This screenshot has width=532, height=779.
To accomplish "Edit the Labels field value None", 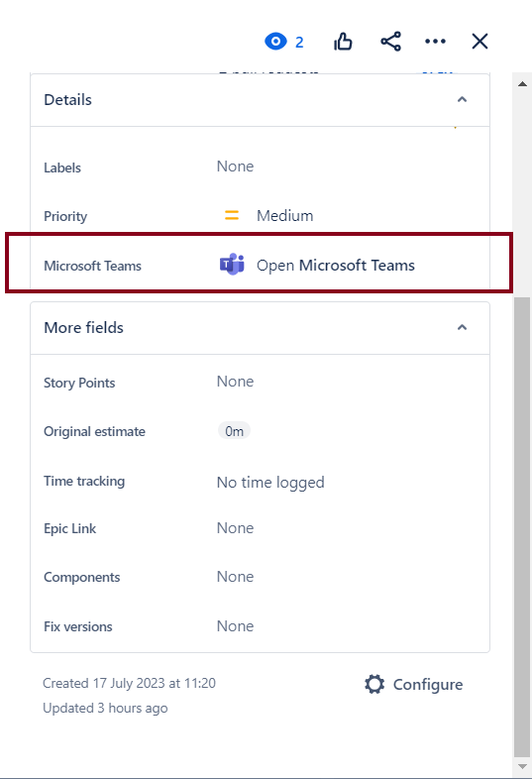I will pos(235,167).
